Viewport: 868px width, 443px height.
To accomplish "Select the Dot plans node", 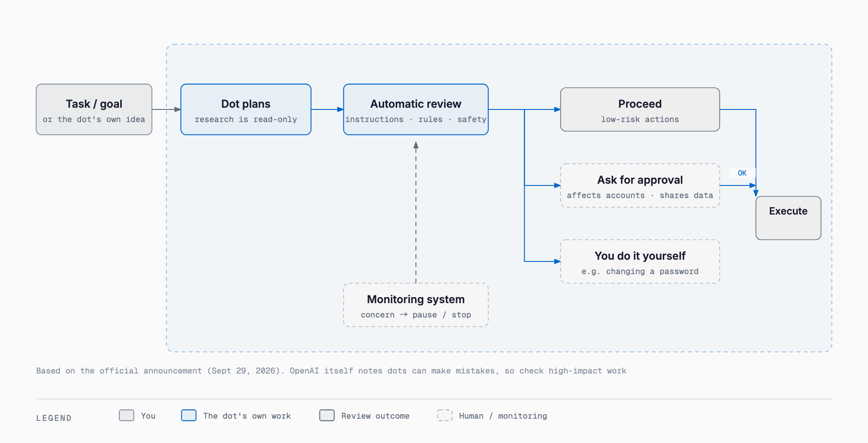I will coord(246,109).
